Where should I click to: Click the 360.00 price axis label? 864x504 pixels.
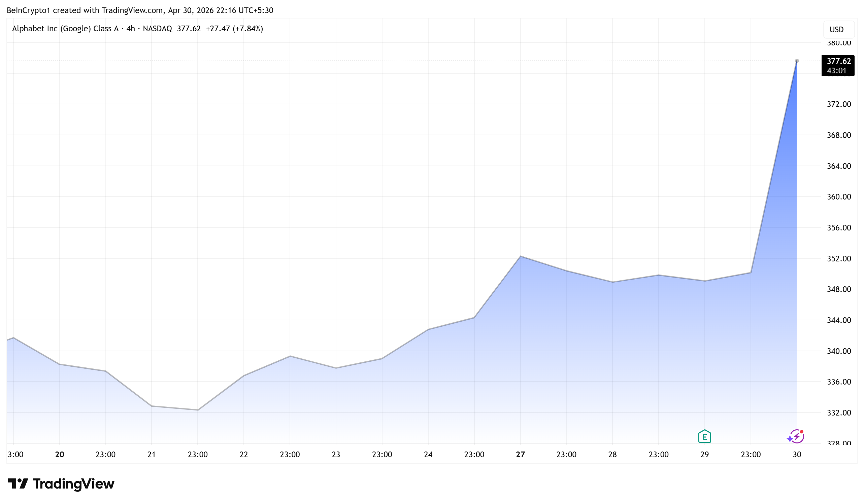click(839, 197)
